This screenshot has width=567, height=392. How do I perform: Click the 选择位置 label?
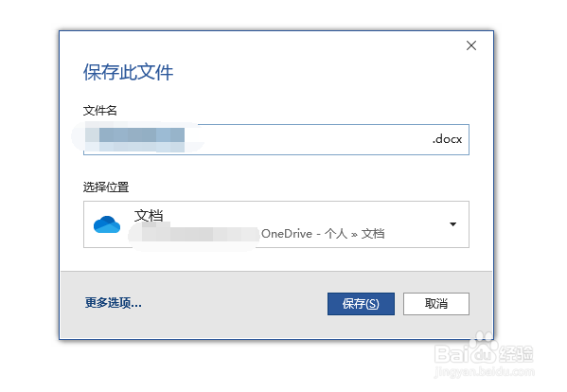point(106,187)
